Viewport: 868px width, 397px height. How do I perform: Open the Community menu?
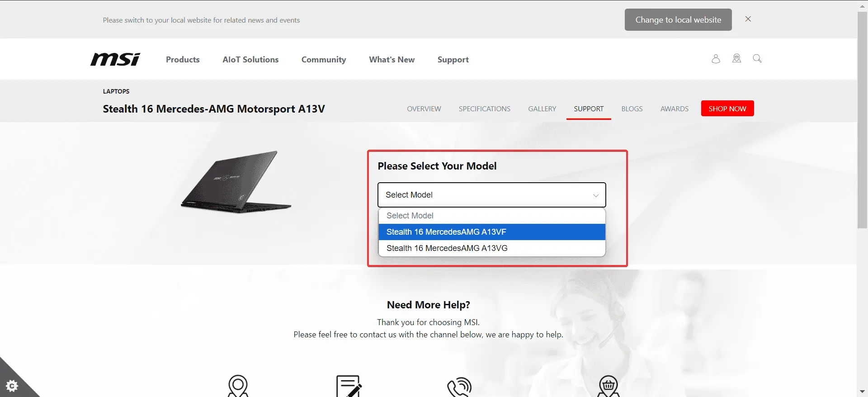[324, 60]
